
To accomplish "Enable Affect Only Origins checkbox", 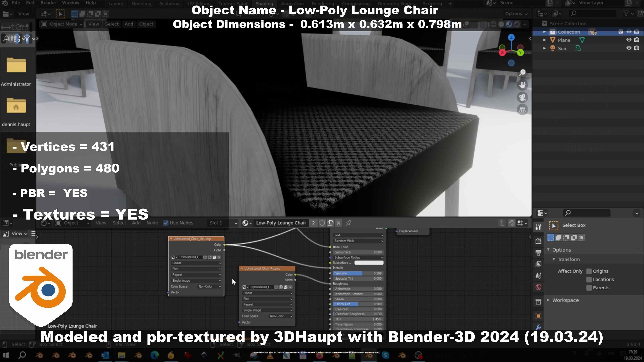I will click(x=589, y=271).
